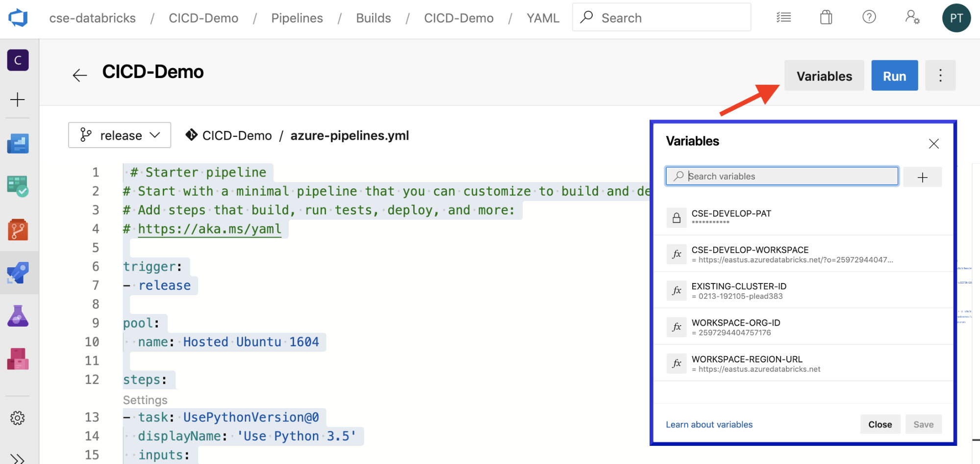Open Test Plans from the sidebar
Image resolution: width=980 pixels, height=464 pixels.
point(18,315)
